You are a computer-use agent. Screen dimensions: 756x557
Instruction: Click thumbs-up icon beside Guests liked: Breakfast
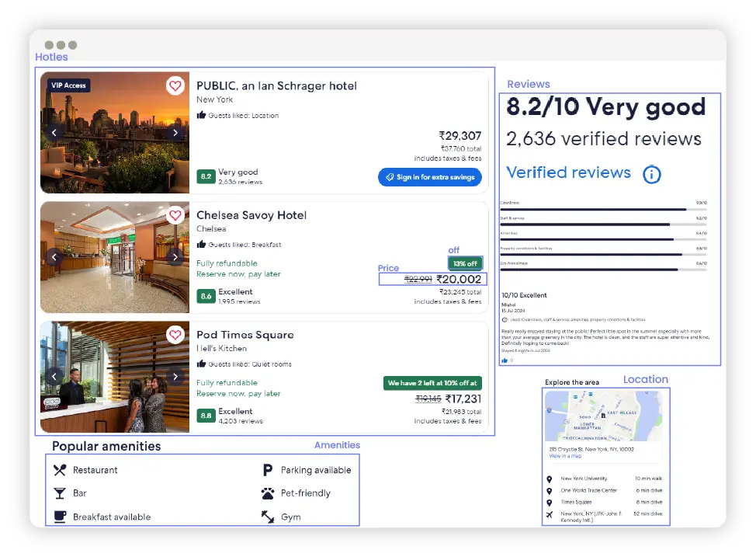coord(201,245)
